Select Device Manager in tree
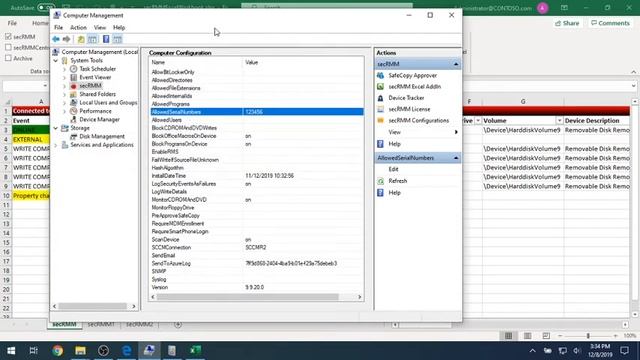640x360 pixels. (99, 120)
